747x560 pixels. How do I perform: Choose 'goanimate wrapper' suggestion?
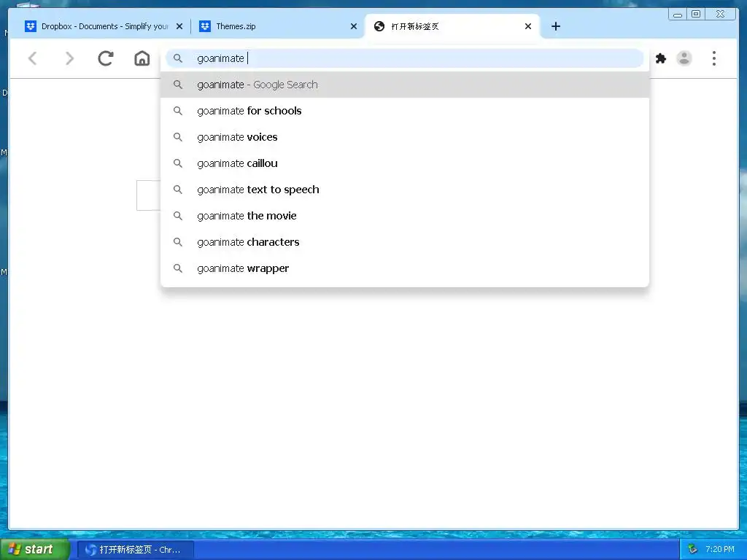[405, 268]
